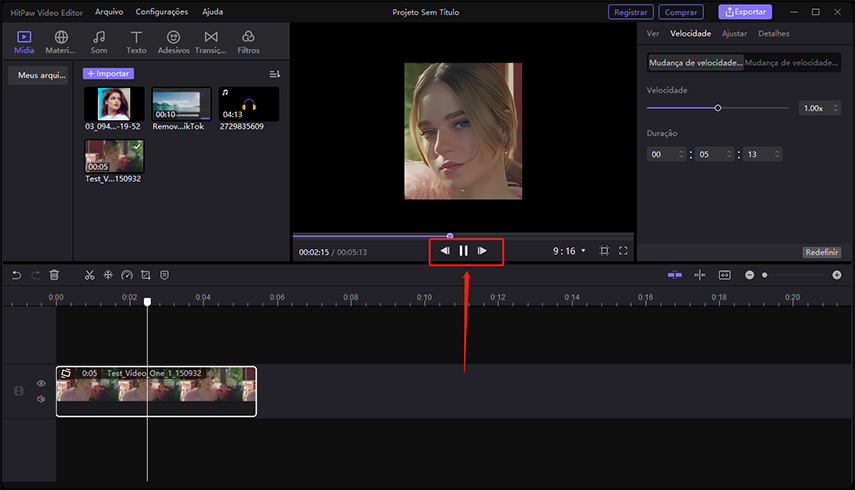Split clip with scissors tool
Image resolution: width=855 pixels, height=490 pixels.
[x=89, y=275]
